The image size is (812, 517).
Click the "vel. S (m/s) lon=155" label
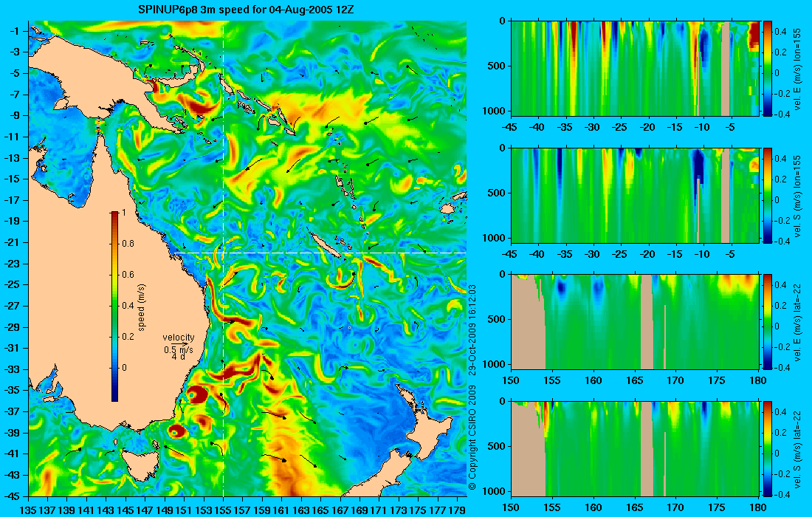pyautogui.click(x=797, y=197)
